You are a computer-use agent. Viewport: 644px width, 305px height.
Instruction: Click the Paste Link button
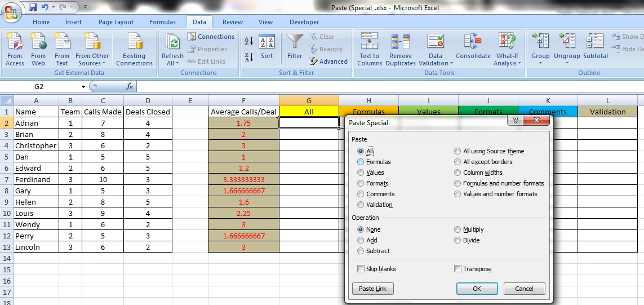(x=372, y=289)
